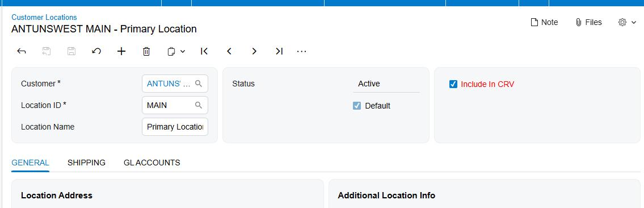Click the Undo/Cancel changes icon
The width and height of the screenshot is (644, 208).
96,51
